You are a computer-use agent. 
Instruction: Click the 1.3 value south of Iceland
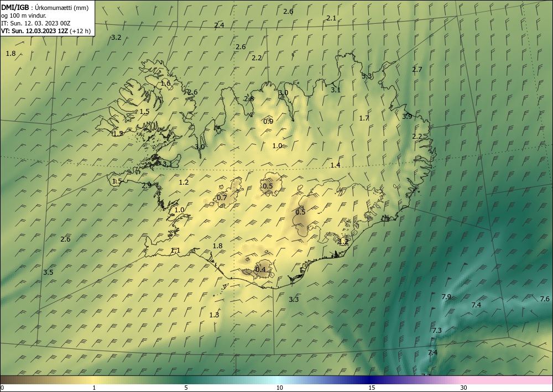[215, 315]
